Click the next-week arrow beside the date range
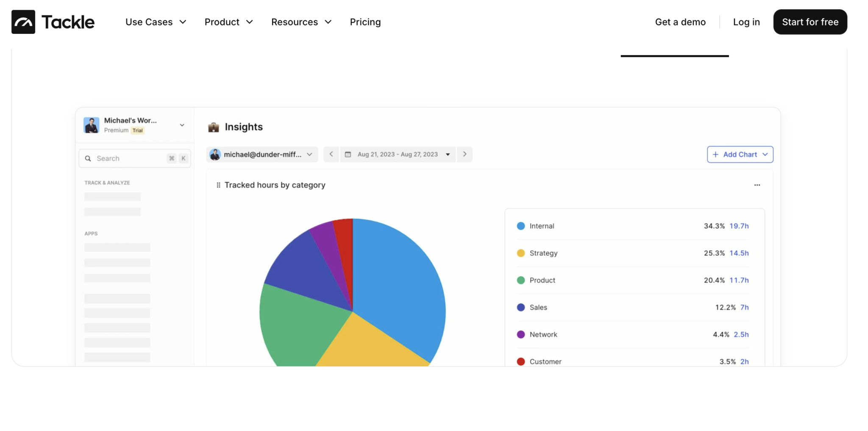This screenshot has width=868, height=431. pos(465,154)
